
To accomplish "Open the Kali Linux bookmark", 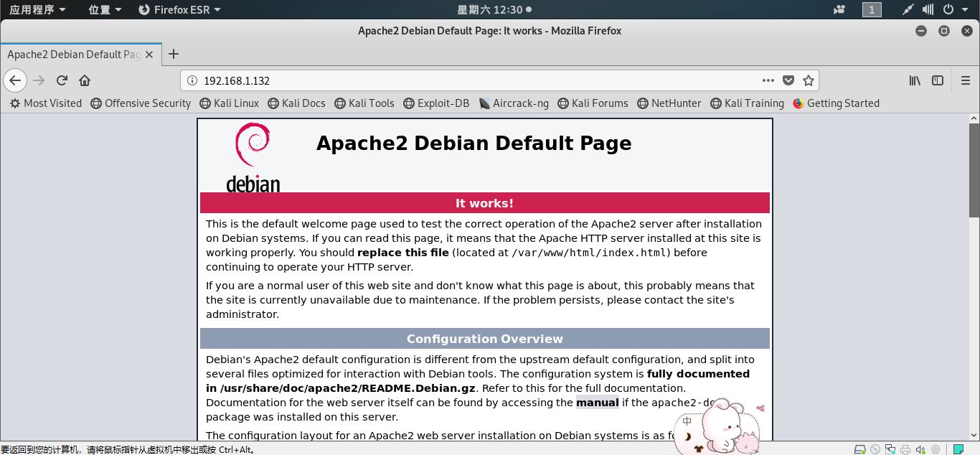I will [229, 103].
